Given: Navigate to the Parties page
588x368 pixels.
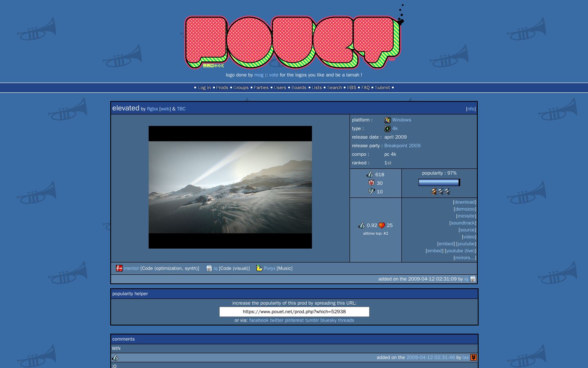Looking at the screenshot, I should click(x=261, y=88).
